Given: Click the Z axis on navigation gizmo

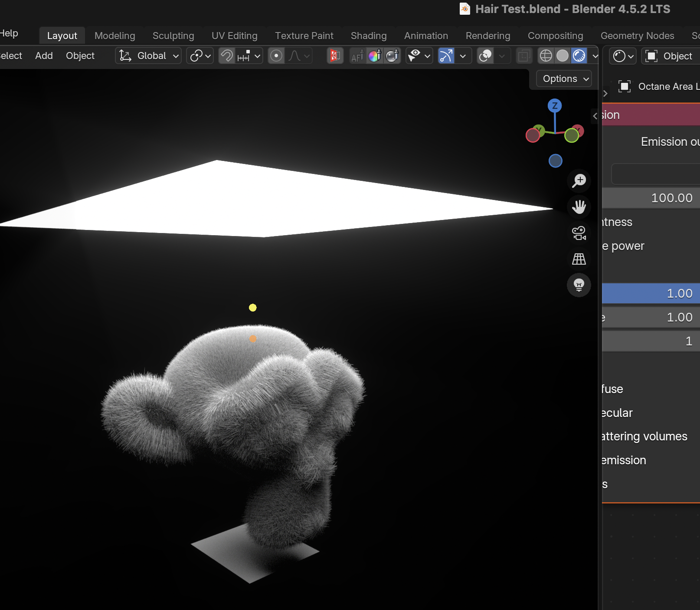Looking at the screenshot, I should [x=554, y=106].
